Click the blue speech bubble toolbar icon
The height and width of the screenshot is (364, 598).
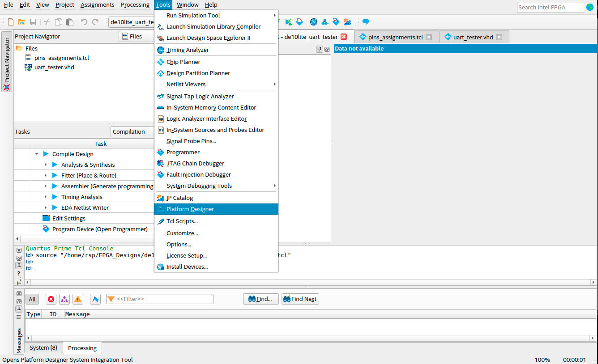366,22
